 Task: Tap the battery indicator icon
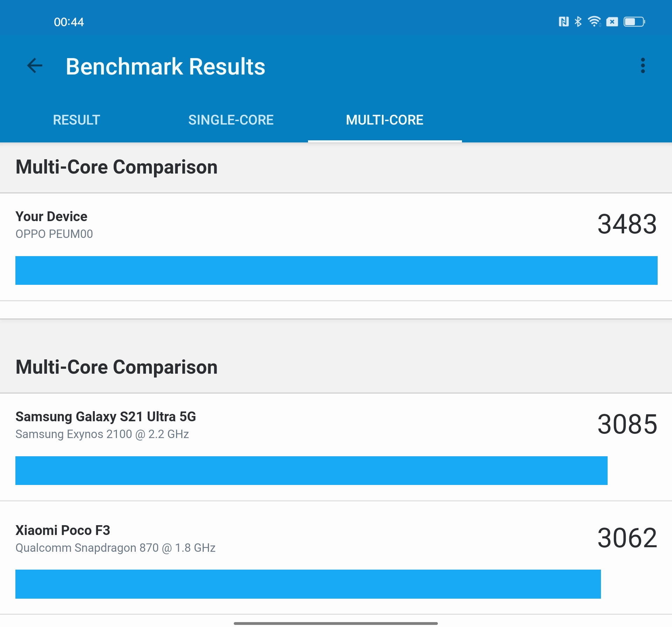click(634, 22)
